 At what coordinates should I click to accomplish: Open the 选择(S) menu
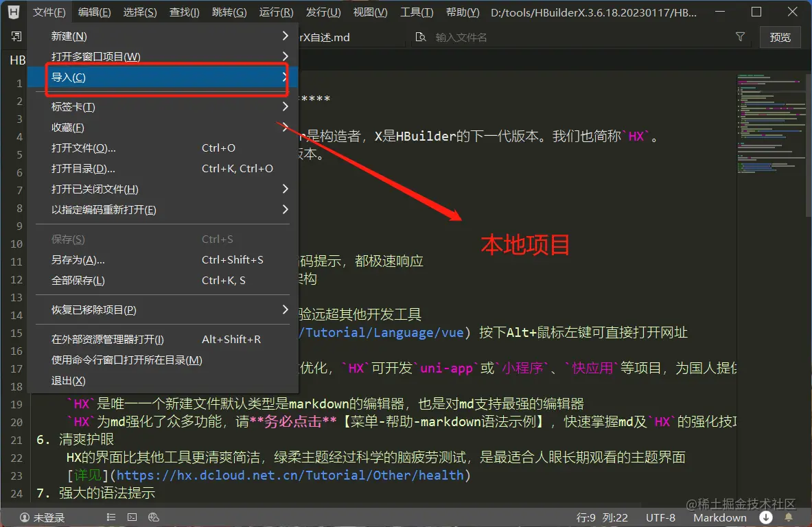point(140,12)
